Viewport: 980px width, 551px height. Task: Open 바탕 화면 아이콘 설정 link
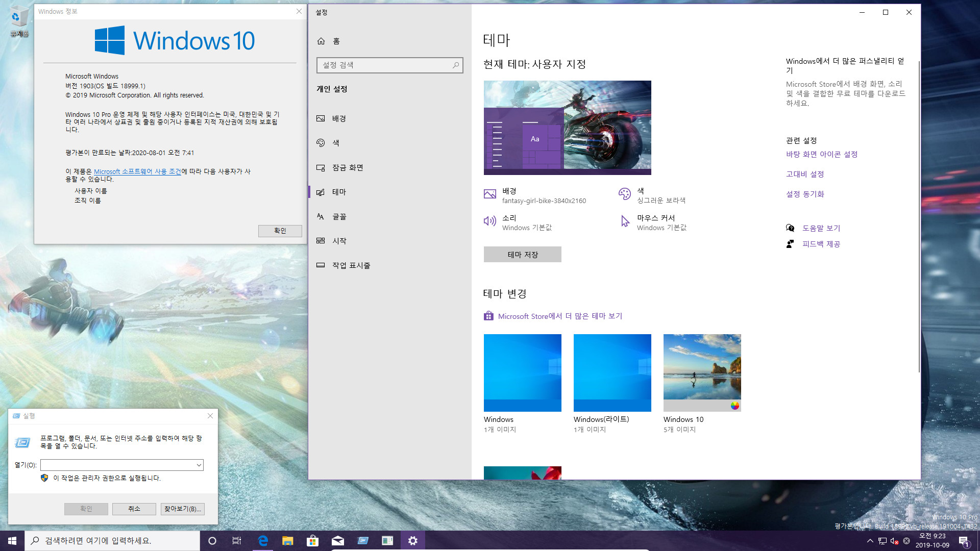point(822,154)
